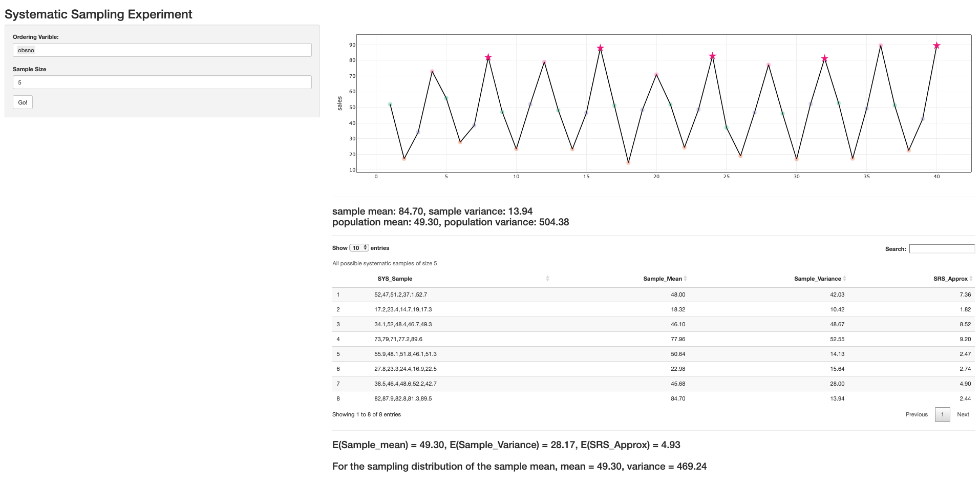The image size is (980, 484).
Task: Click the star marker at observation 40
Action: click(x=936, y=46)
